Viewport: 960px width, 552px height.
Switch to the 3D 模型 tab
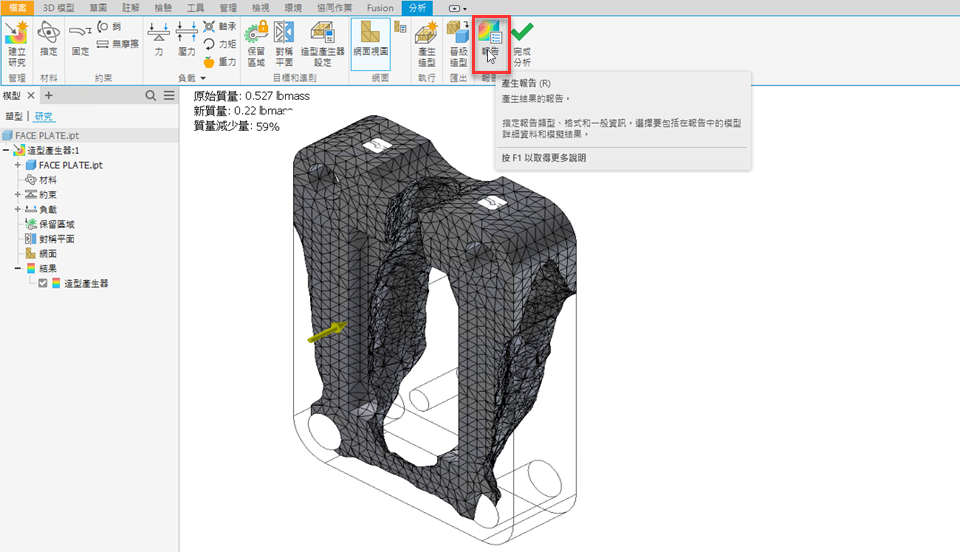[58, 8]
